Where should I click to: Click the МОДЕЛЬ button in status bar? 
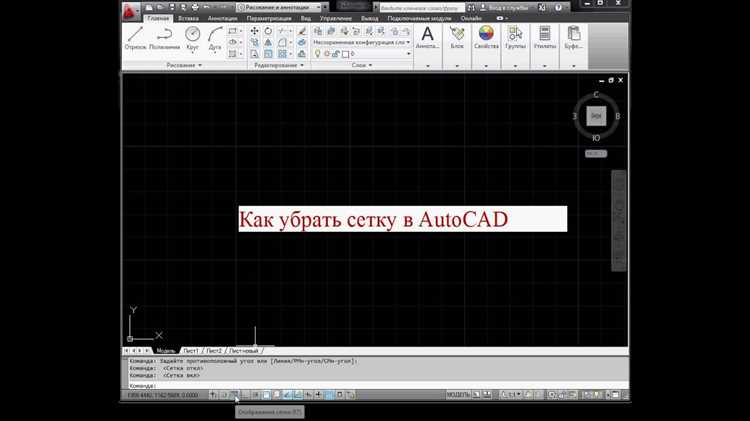pyautogui.click(x=458, y=395)
